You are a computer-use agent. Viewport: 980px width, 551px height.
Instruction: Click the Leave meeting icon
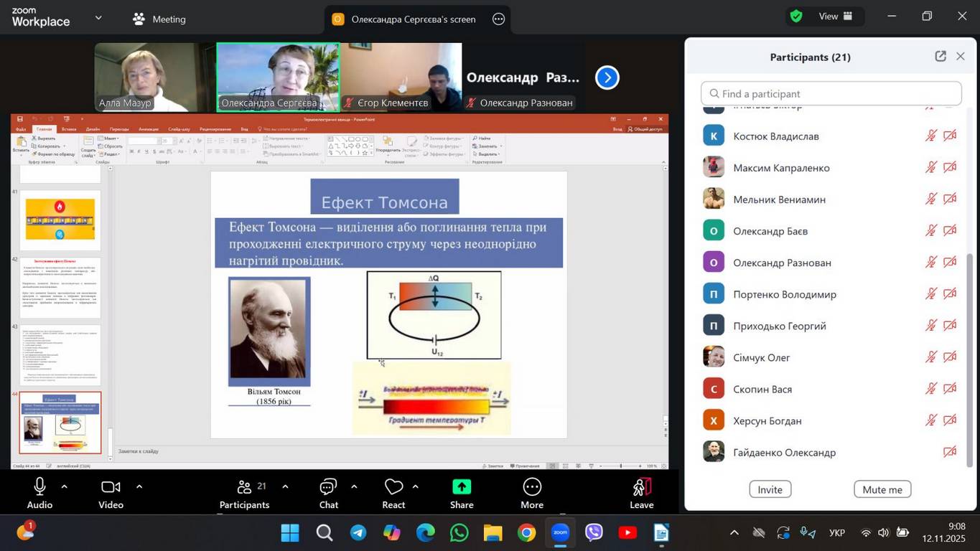tap(641, 488)
